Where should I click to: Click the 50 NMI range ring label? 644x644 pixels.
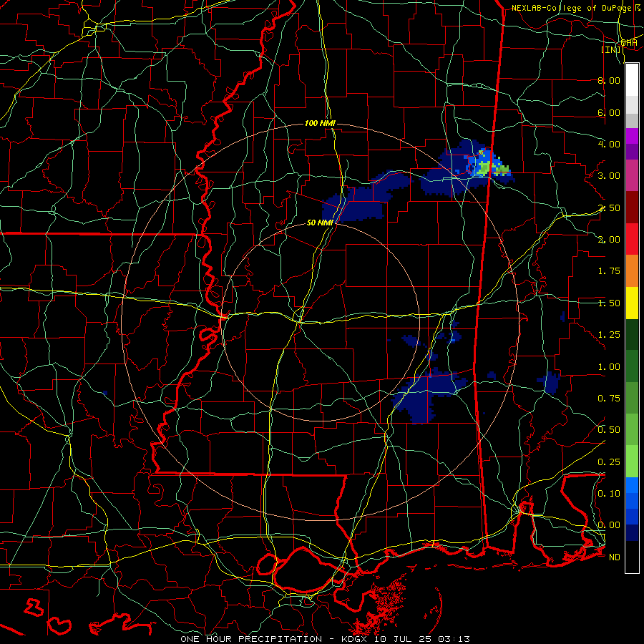click(320, 223)
